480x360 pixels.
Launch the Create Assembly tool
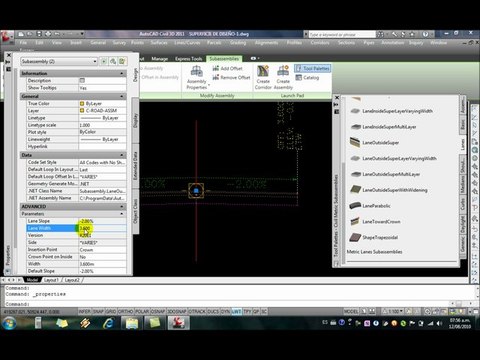[x=283, y=77]
